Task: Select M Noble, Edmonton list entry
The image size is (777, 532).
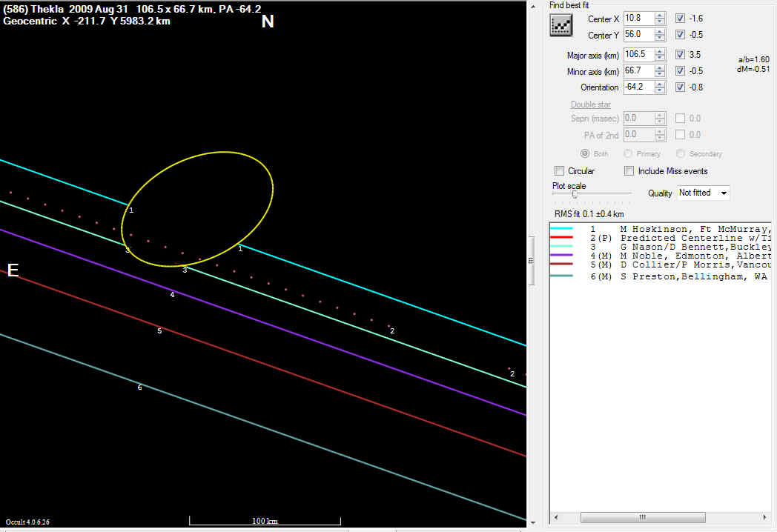Action: 660,256
